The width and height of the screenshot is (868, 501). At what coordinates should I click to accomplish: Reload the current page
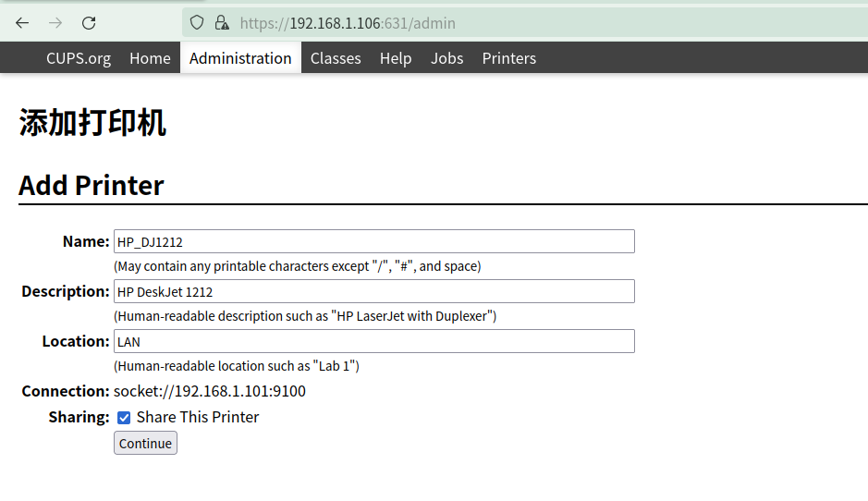(89, 23)
